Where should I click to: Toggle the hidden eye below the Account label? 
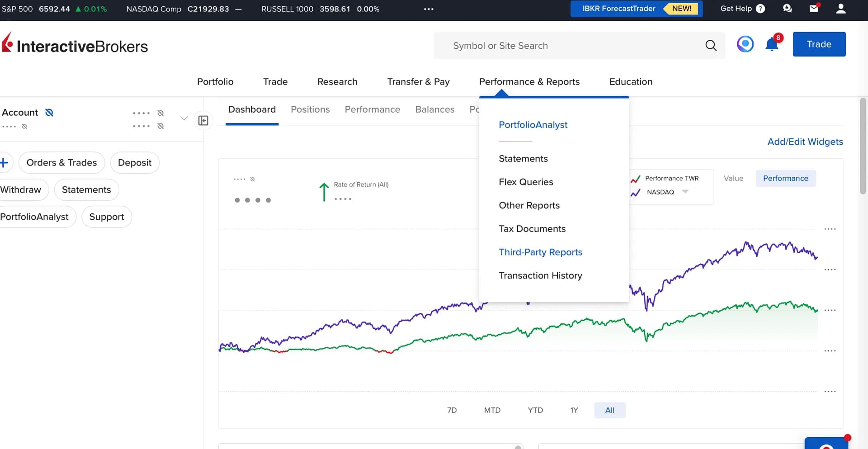[x=24, y=127]
